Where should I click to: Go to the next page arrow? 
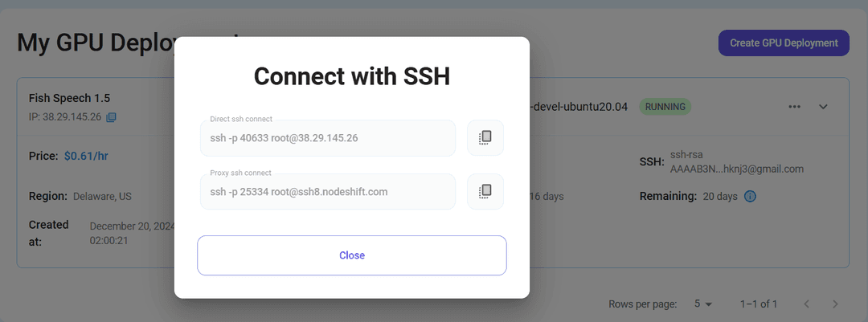[x=835, y=304]
